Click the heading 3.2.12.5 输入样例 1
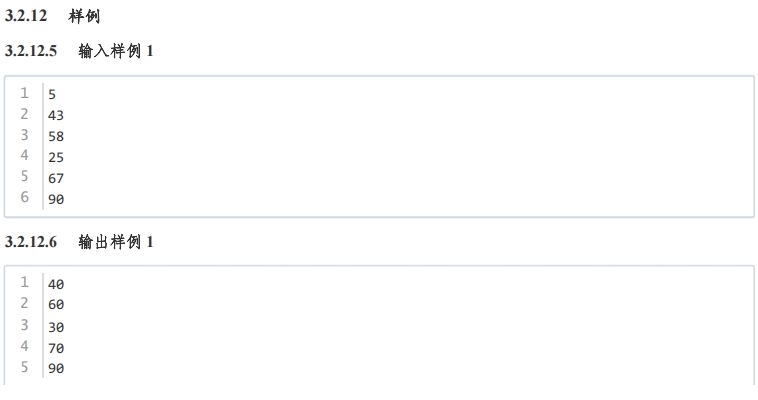758x400 pixels. click(79, 51)
